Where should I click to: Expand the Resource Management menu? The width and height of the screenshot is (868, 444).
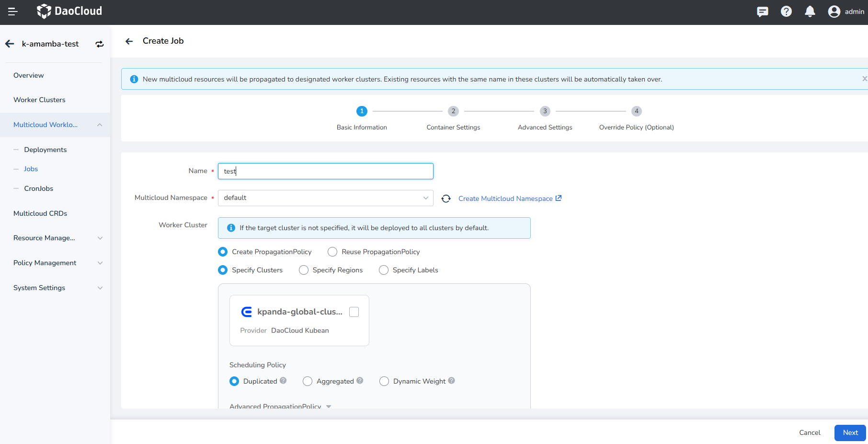[x=57, y=238]
